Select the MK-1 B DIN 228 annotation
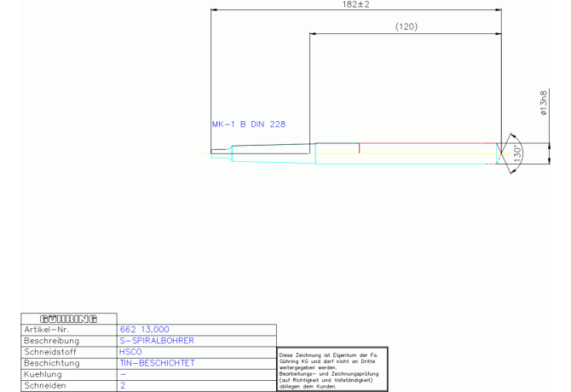This screenshot has height=392, width=571. [x=248, y=124]
